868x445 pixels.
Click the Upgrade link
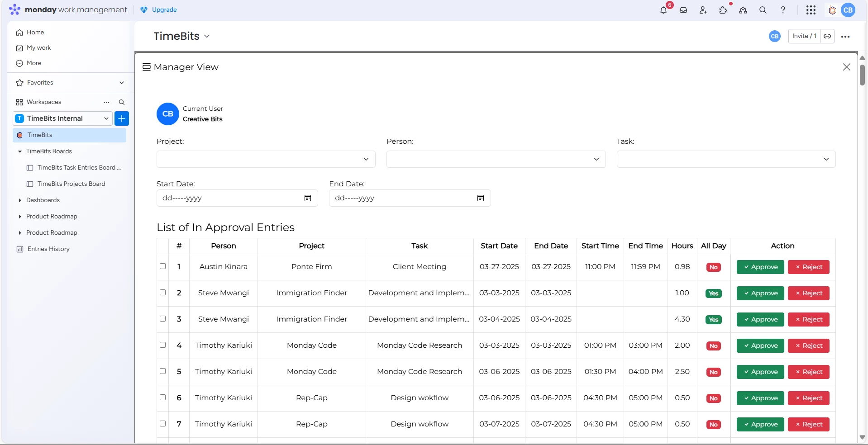click(164, 10)
